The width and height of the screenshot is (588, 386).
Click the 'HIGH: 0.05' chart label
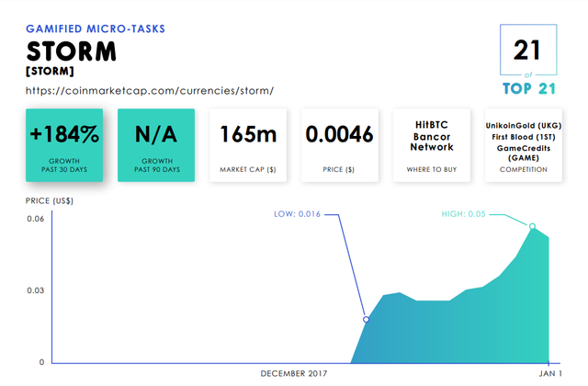pos(463,214)
